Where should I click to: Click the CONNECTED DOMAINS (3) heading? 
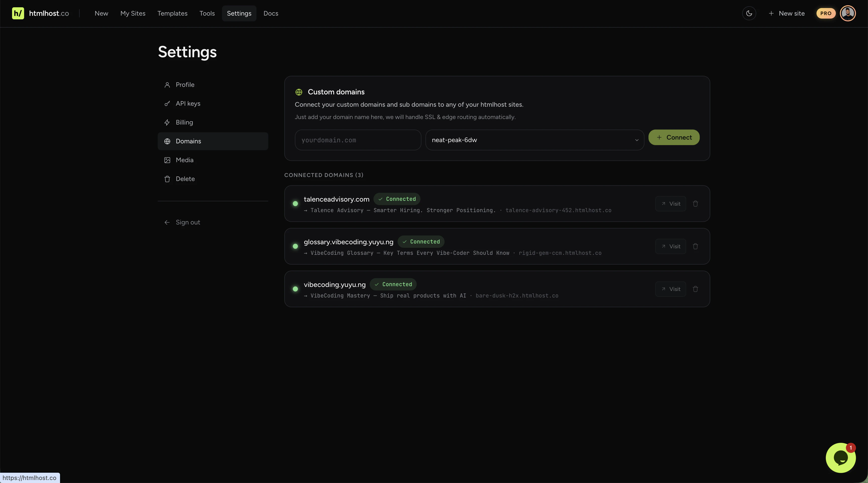click(324, 175)
